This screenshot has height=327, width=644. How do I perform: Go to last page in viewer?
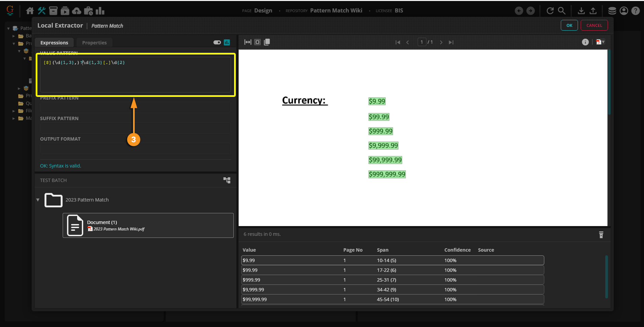(x=451, y=42)
